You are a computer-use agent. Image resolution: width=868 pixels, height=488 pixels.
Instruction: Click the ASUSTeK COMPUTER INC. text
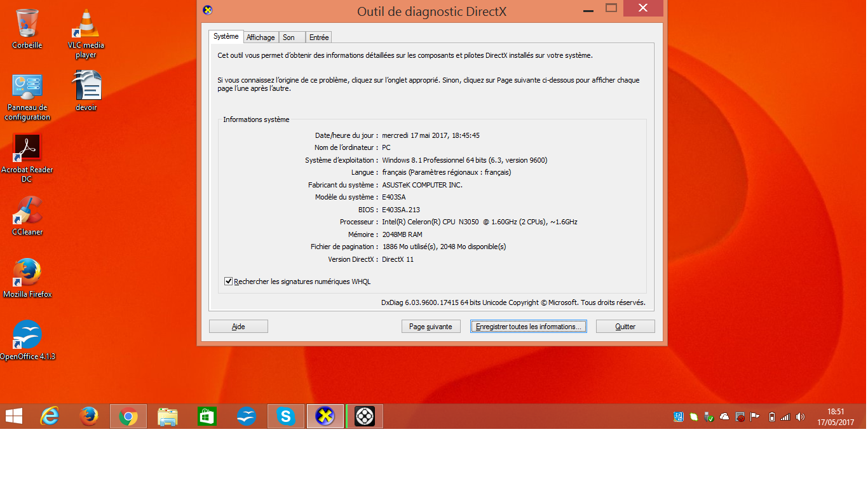point(422,185)
